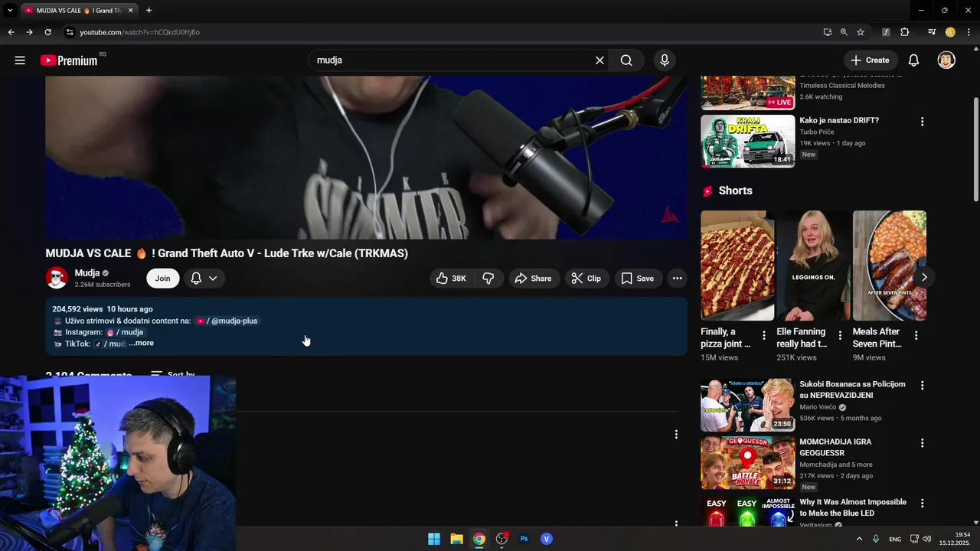This screenshot has width=980, height=551.
Task: Open Turbo Priče channel name
Action: (817, 132)
